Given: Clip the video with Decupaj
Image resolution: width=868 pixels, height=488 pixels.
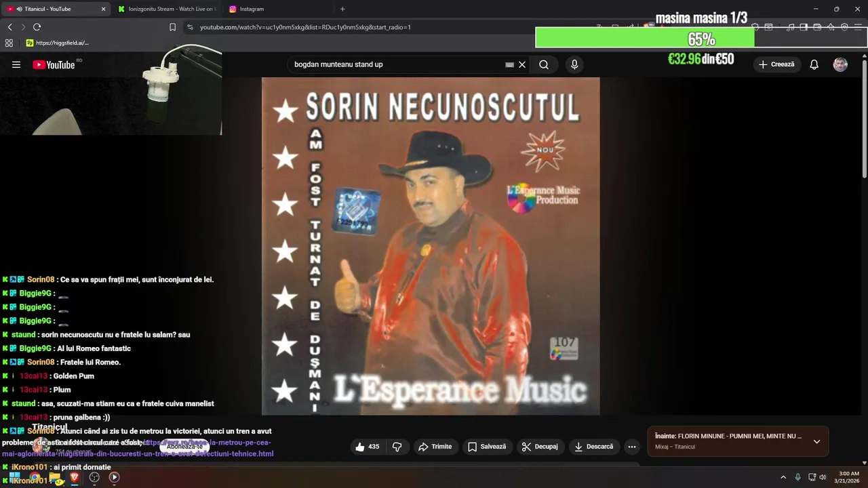Looking at the screenshot, I should pos(540,447).
